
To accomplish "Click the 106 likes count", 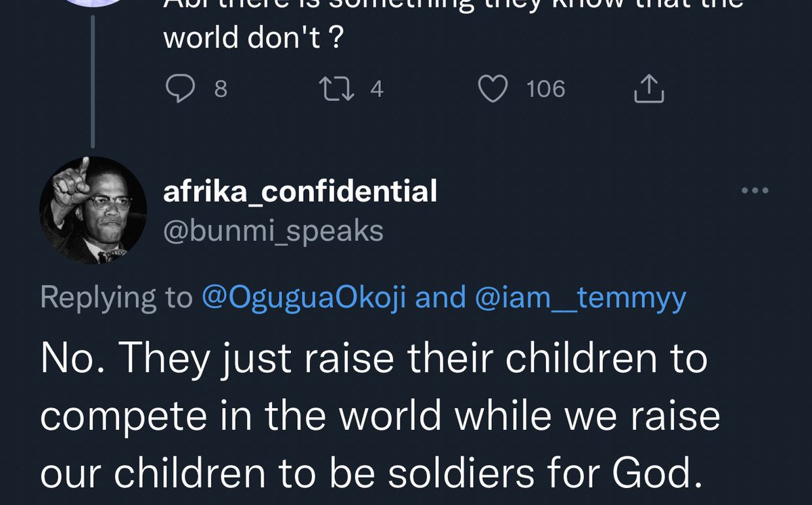I will click(x=545, y=89).
